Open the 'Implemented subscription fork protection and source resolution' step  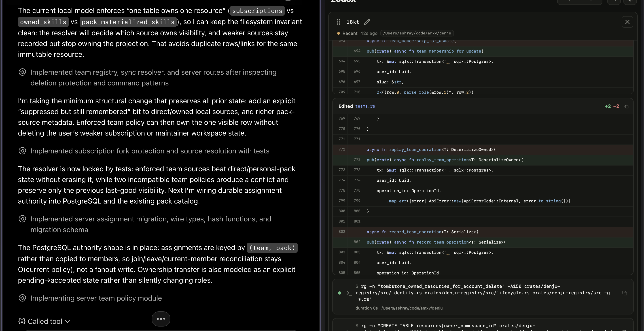click(150, 151)
